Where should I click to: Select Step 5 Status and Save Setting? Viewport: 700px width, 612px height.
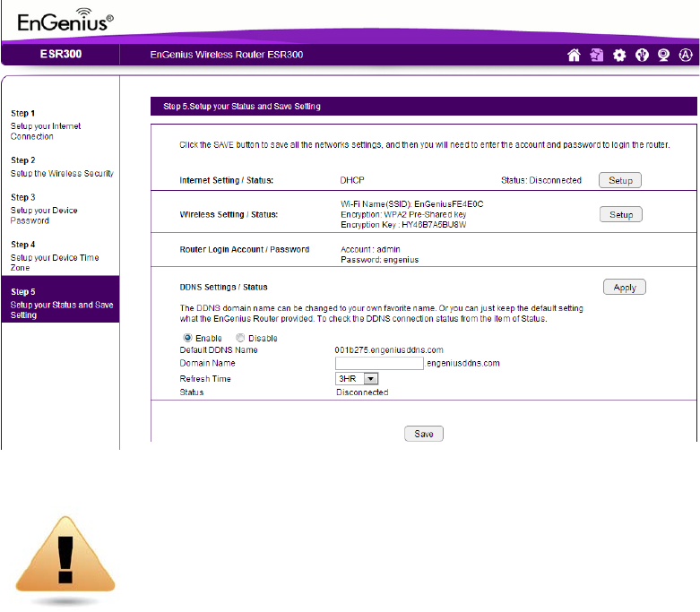pyautogui.click(x=61, y=299)
